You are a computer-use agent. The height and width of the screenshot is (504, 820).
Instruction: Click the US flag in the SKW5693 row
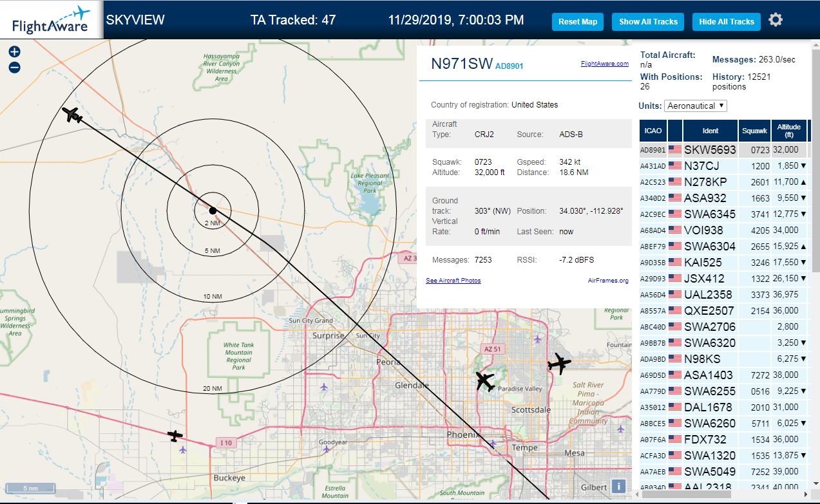point(675,149)
